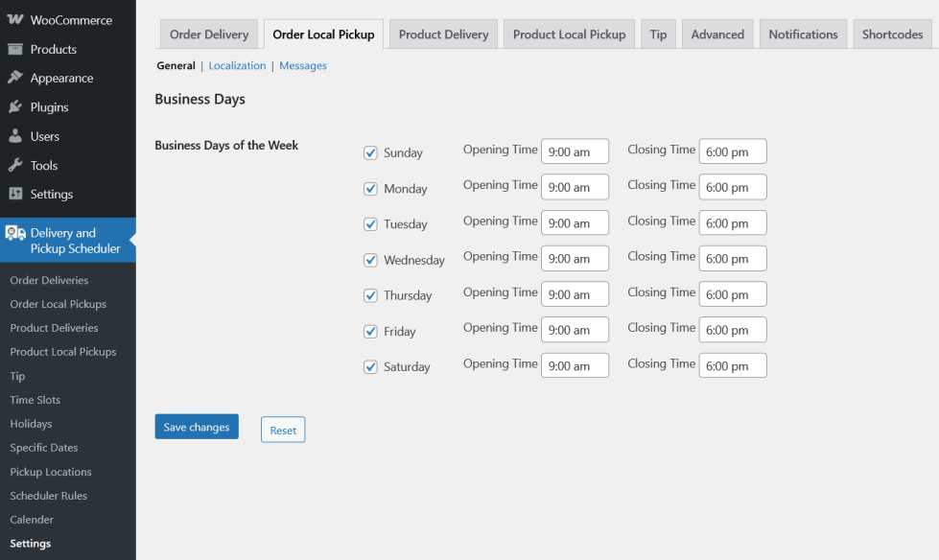The height and width of the screenshot is (560, 939).
Task: Open Monday's Opening Time picker
Action: tap(575, 187)
